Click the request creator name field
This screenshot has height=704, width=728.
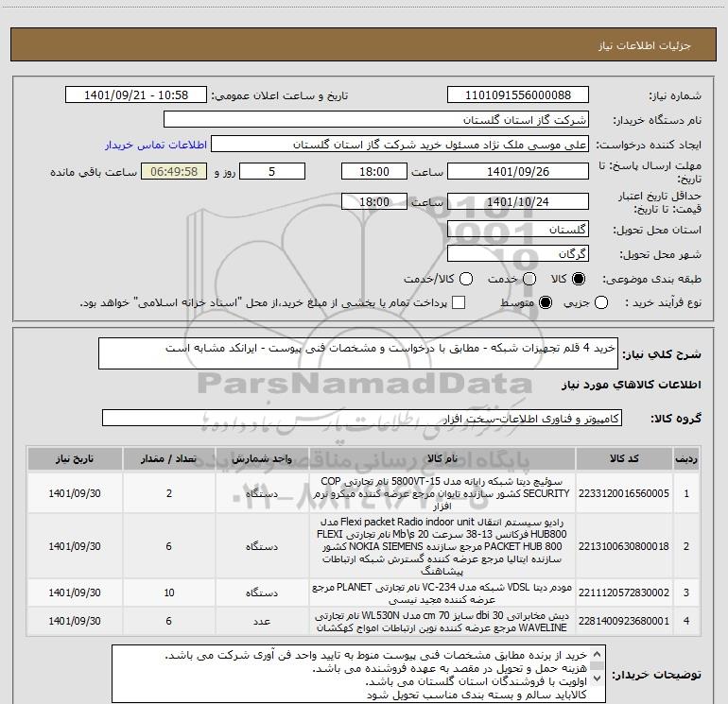[400, 145]
